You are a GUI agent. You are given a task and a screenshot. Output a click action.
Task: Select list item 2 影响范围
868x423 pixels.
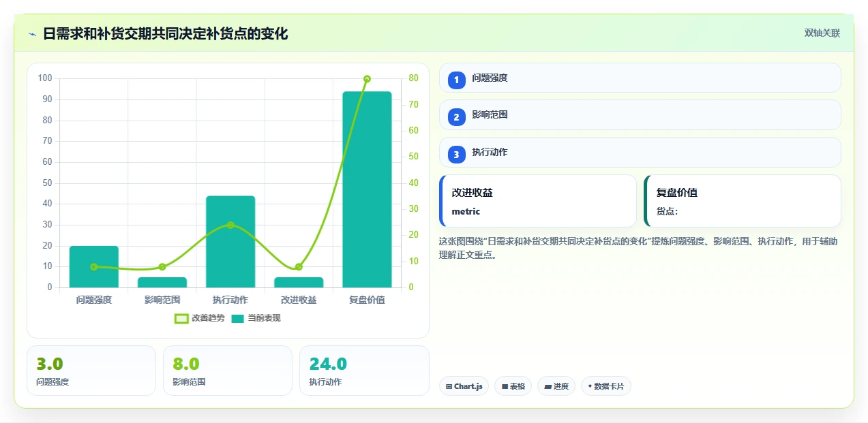click(x=640, y=114)
